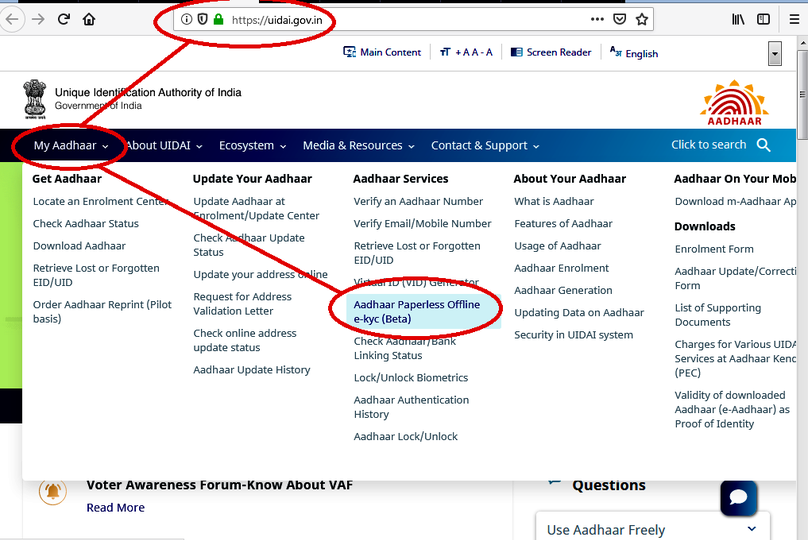Open site information icon in address bar
This screenshot has width=808, height=540.
pyautogui.click(x=187, y=20)
